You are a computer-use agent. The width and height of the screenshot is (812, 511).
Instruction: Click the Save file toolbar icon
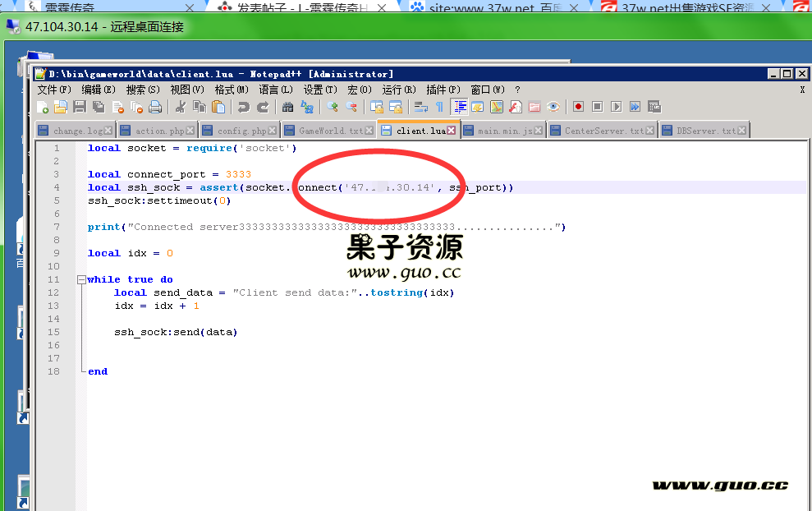click(80, 107)
